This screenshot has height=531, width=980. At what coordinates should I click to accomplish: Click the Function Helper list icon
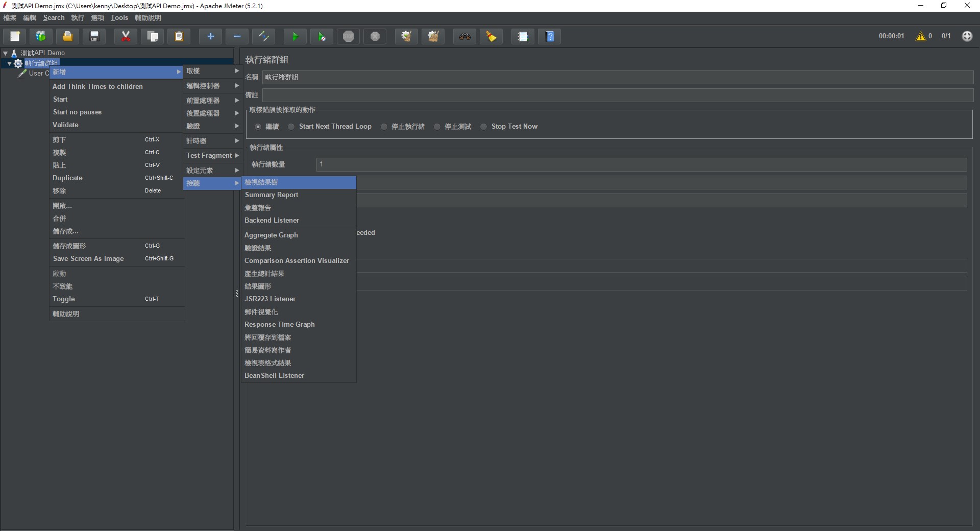pyautogui.click(x=522, y=36)
